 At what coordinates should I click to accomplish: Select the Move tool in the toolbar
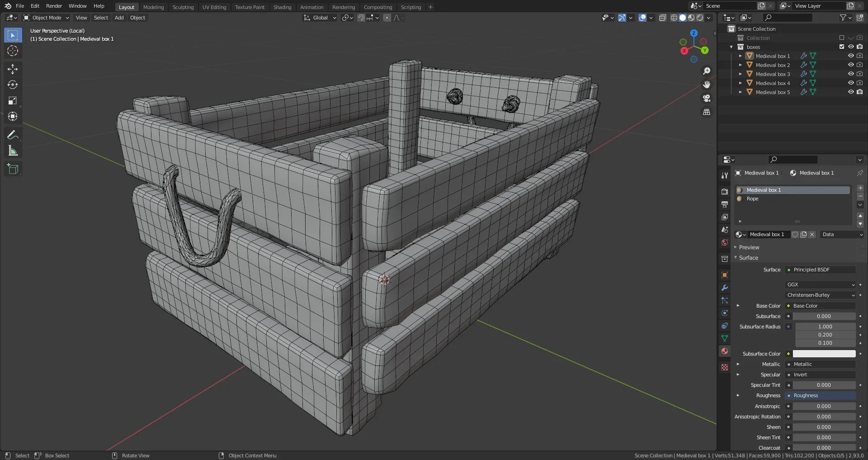point(12,69)
